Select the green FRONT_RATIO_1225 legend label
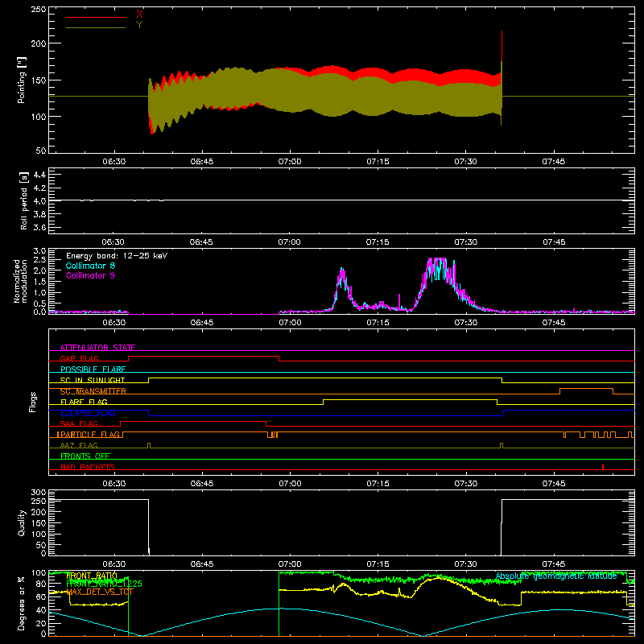 click(104, 584)
